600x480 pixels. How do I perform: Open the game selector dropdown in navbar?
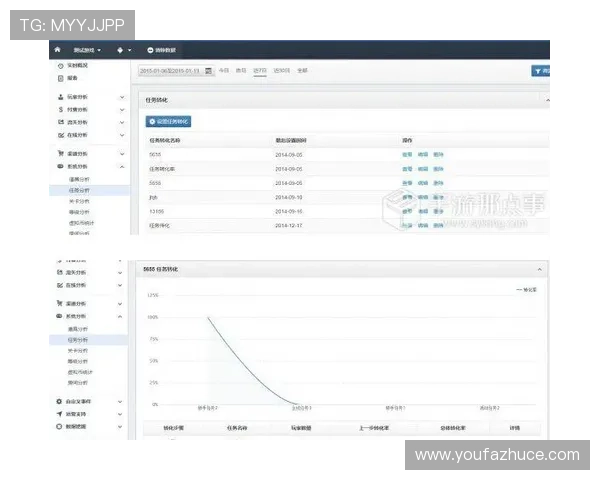(x=87, y=50)
